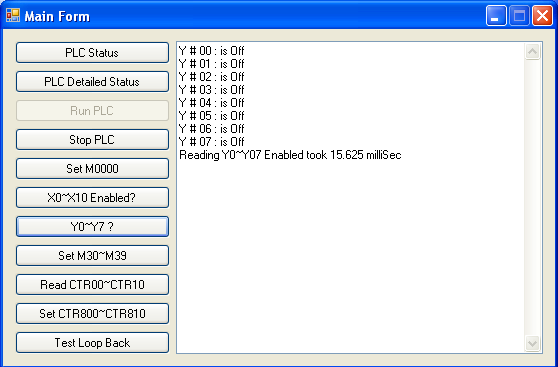
Task: Select the line 'Y # 01 : is Off'
Action: coord(212,64)
